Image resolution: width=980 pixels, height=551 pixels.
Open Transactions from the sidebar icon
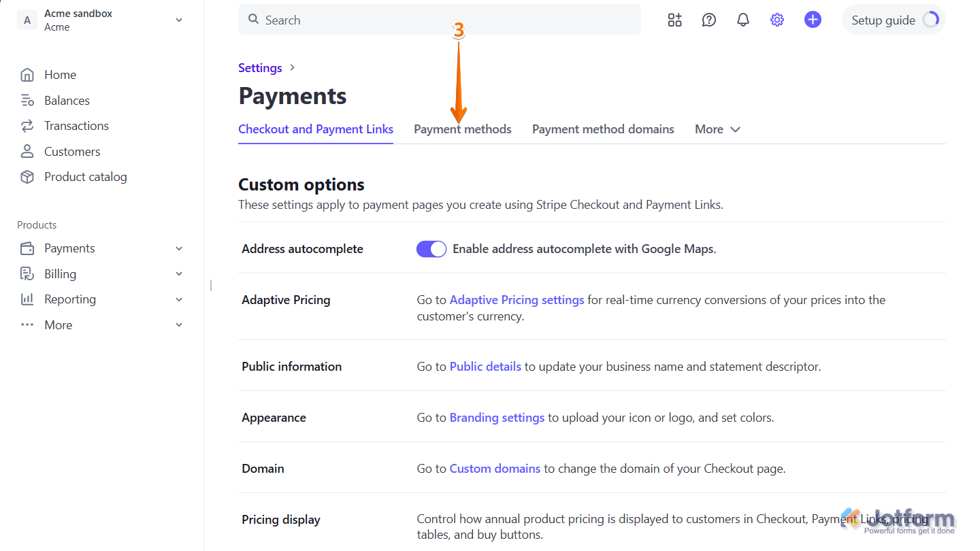pos(27,125)
